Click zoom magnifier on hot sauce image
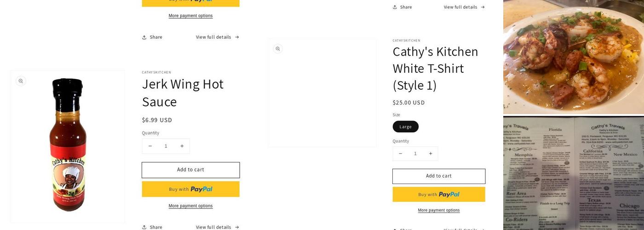Screen dimensions: 644x230 (x=21, y=81)
